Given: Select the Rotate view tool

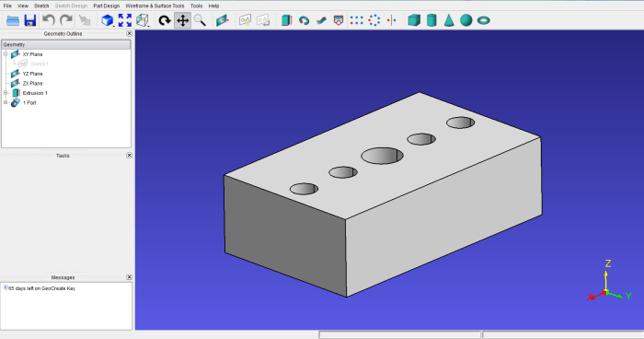Looking at the screenshot, I should (x=165, y=20).
